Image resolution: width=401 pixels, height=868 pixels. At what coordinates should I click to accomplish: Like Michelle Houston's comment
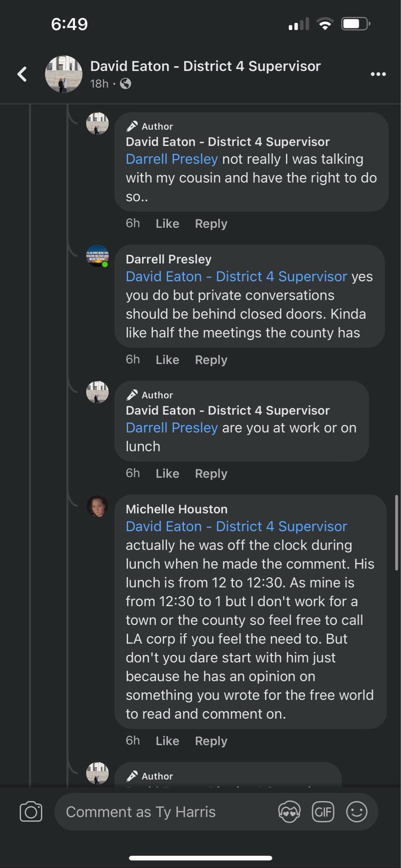coord(167,741)
